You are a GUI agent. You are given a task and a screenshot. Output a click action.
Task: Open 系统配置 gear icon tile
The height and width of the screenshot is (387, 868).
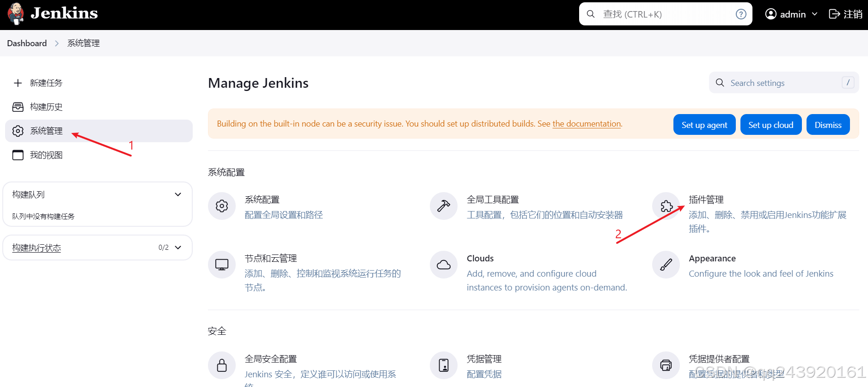tap(222, 206)
